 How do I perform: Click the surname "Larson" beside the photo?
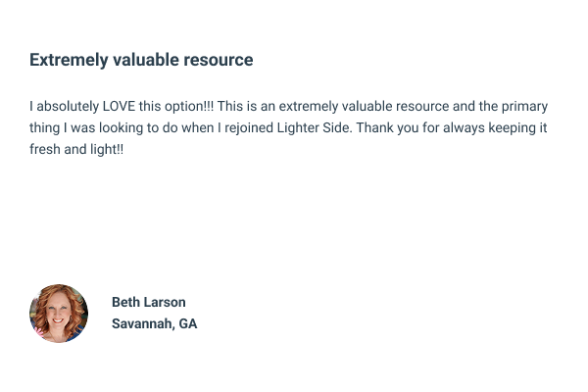(x=165, y=302)
